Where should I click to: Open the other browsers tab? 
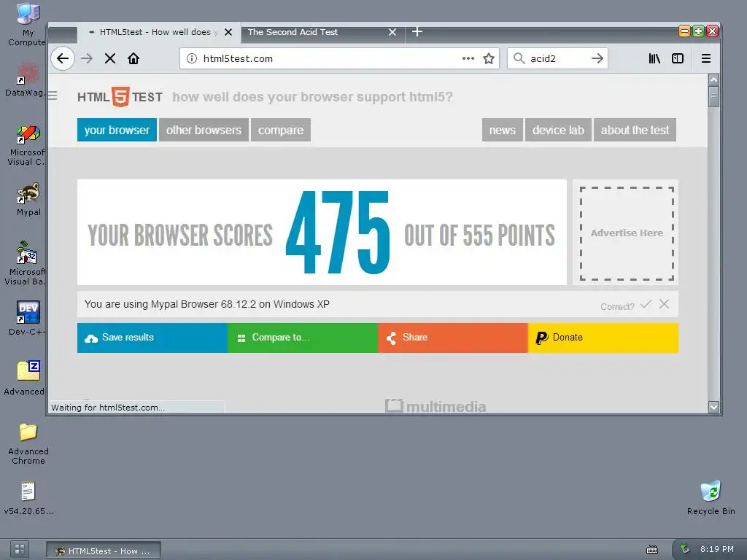pyautogui.click(x=204, y=130)
